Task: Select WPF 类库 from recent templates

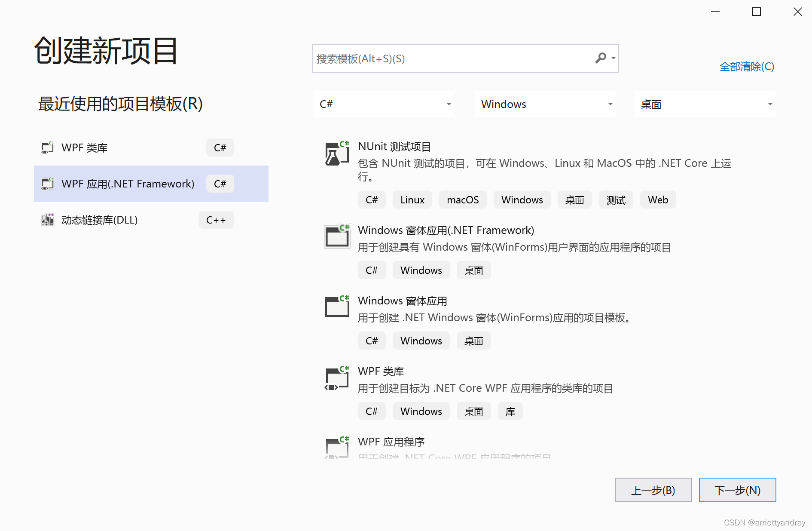Action: click(151, 147)
